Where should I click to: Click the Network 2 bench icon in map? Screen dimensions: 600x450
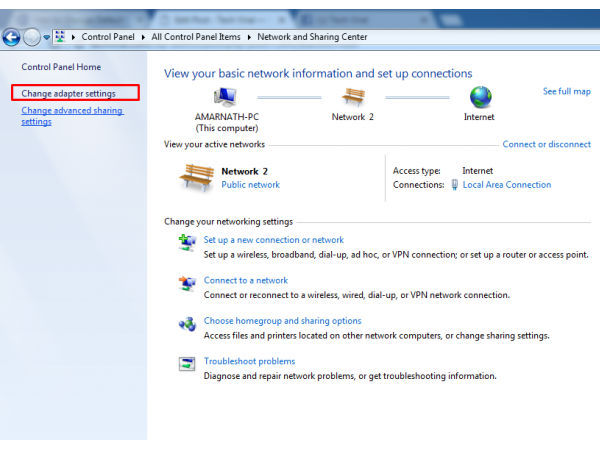click(353, 97)
